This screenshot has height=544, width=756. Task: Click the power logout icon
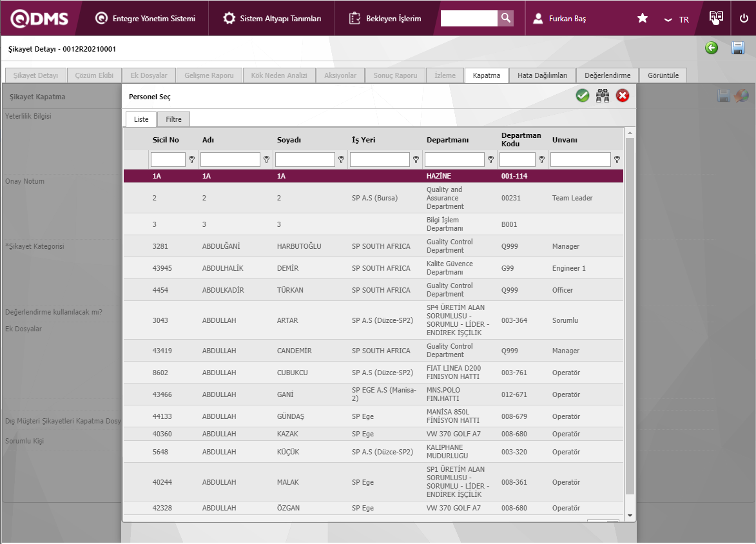click(744, 19)
